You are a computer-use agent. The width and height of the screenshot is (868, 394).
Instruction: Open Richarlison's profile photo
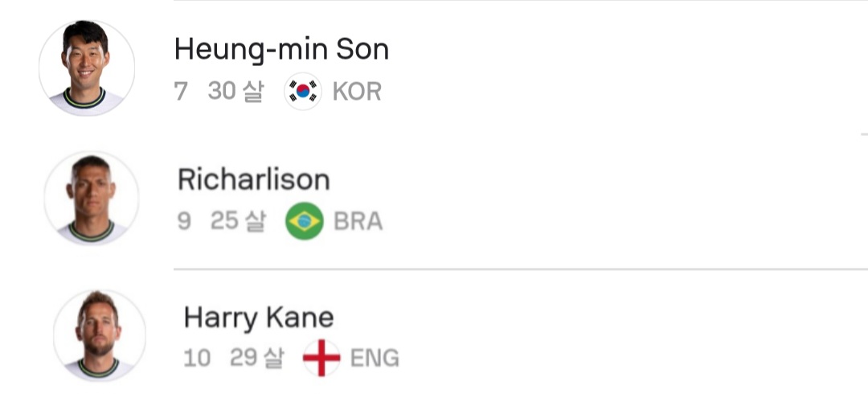[x=91, y=198]
